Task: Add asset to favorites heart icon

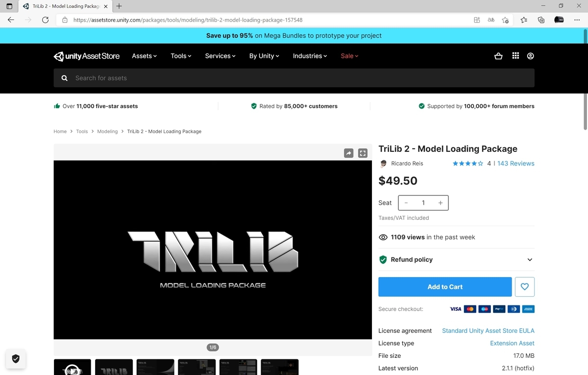Action: [x=525, y=287]
